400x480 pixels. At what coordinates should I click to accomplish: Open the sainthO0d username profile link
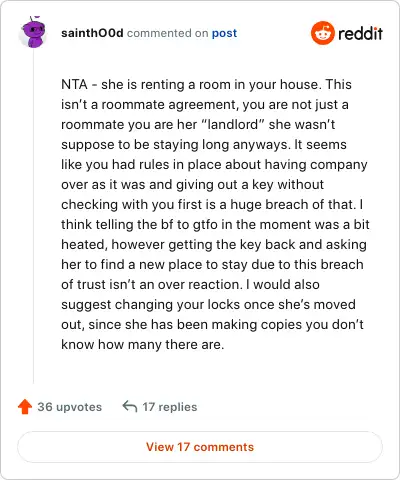[x=92, y=33]
